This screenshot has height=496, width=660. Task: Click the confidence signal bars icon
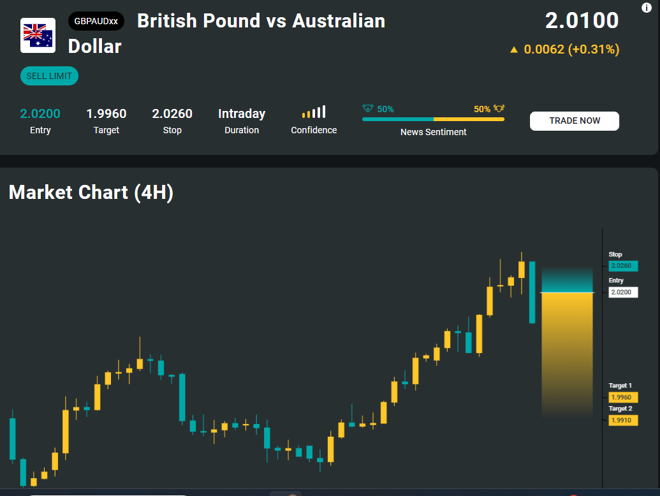[x=314, y=112]
